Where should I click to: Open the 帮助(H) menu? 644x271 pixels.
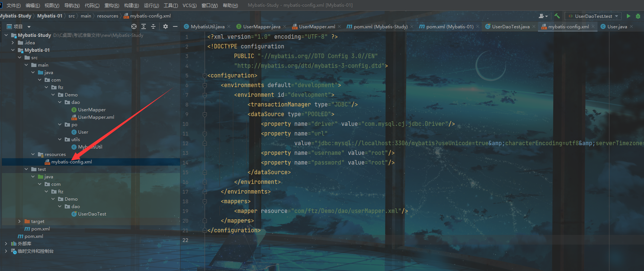tap(230, 5)
